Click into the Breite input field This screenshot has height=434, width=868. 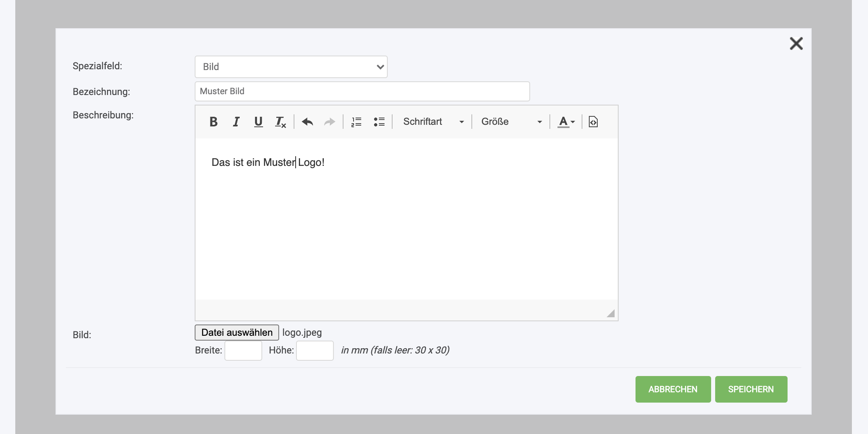pyautogui.click(x=243, y=351)
